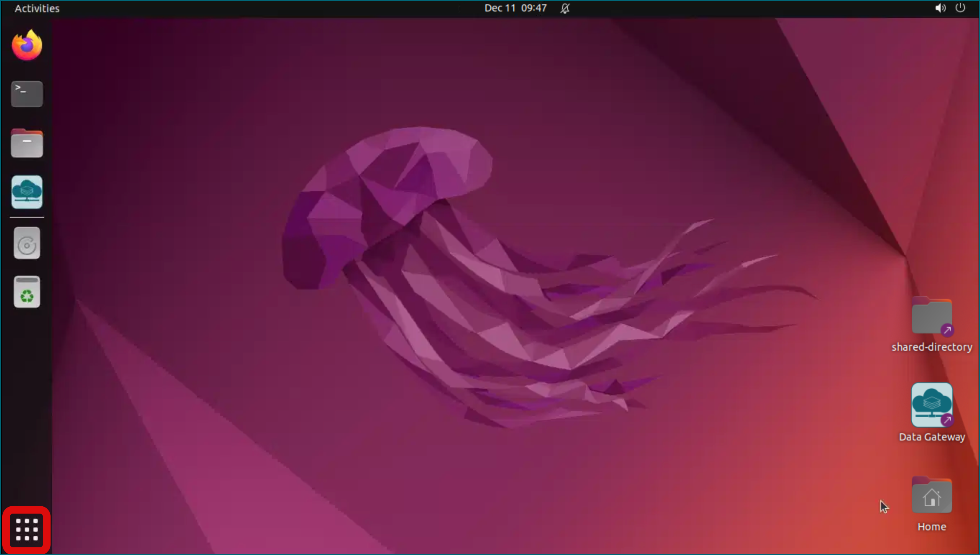This screenshot has height=555, width=980.
Task: Open the disk backup utility in the dock
Action: [26, 243]
